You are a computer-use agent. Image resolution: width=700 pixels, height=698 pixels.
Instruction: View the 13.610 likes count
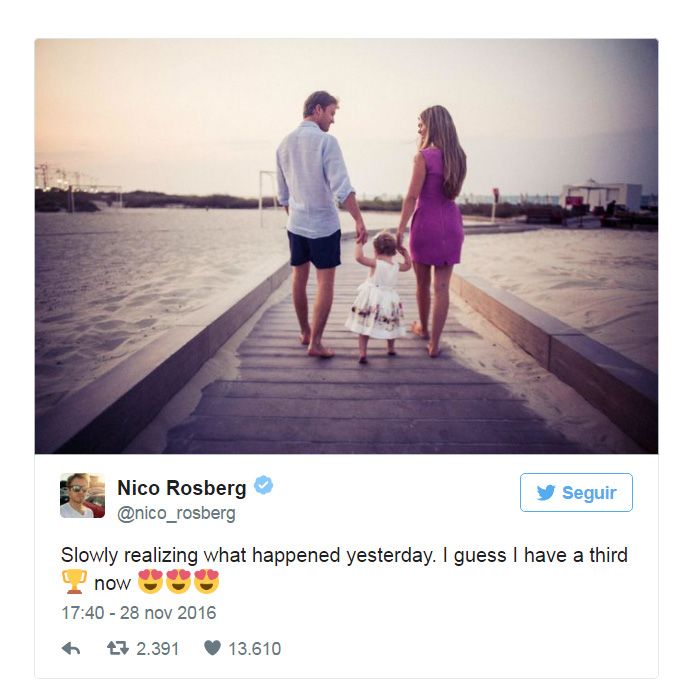pos(254,648)
